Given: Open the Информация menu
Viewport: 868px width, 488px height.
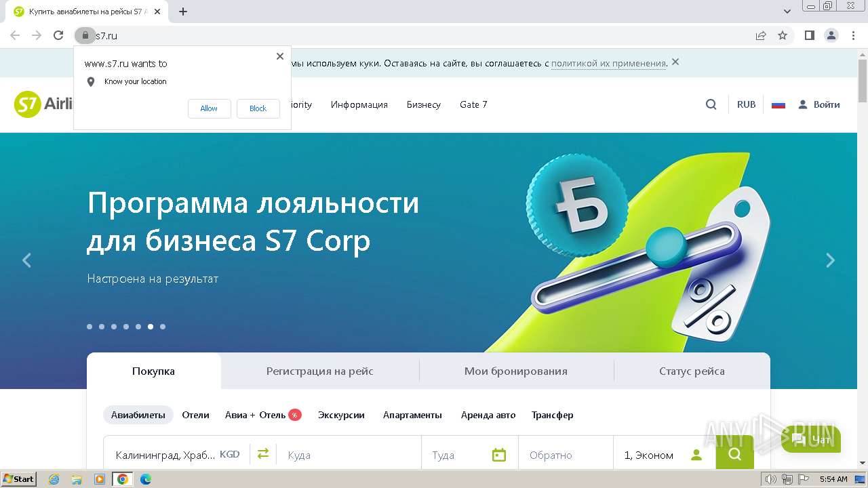Looking at the screenshot, I should [359, 104].
